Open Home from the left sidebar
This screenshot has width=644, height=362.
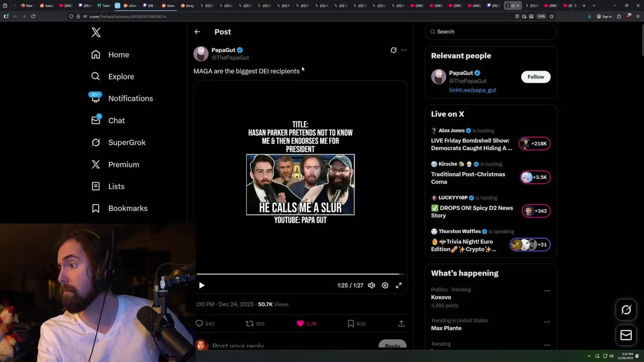[x=110, y=55]
